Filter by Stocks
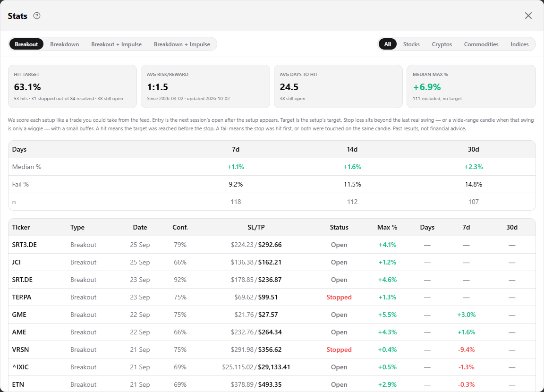Image resolution: width=544 pixels, height=392 pixels. (411, 44)
